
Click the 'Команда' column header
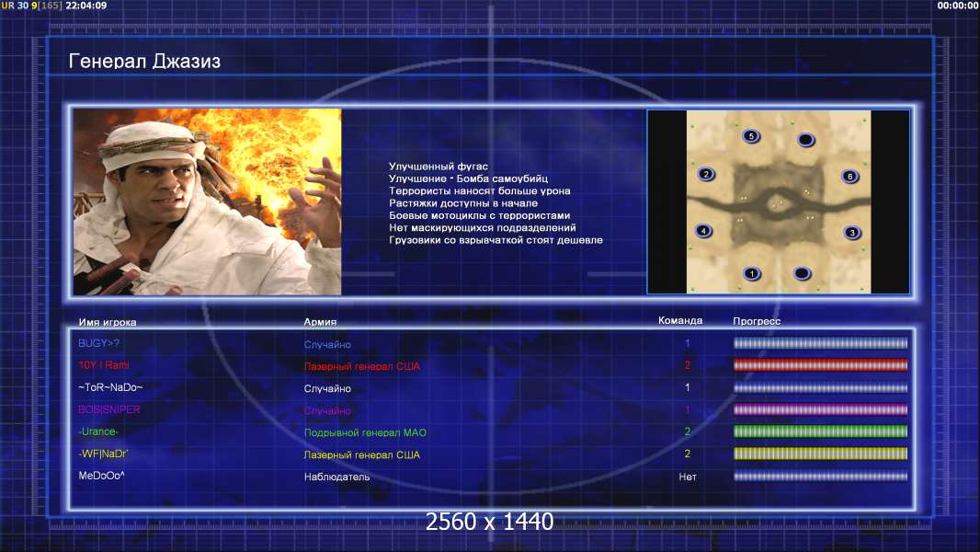click(680, 321)
